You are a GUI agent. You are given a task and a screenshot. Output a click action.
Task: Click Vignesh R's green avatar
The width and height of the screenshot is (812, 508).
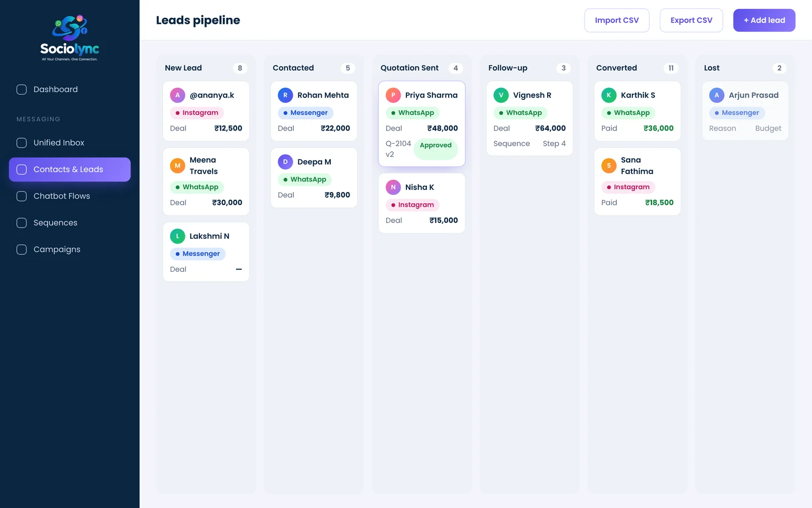(x=501, y=95)
